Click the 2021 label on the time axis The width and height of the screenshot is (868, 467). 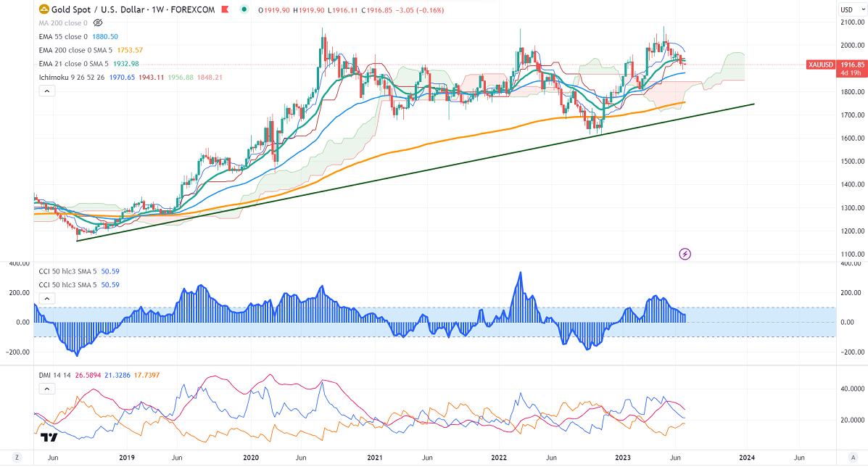(x=375, y=458)
